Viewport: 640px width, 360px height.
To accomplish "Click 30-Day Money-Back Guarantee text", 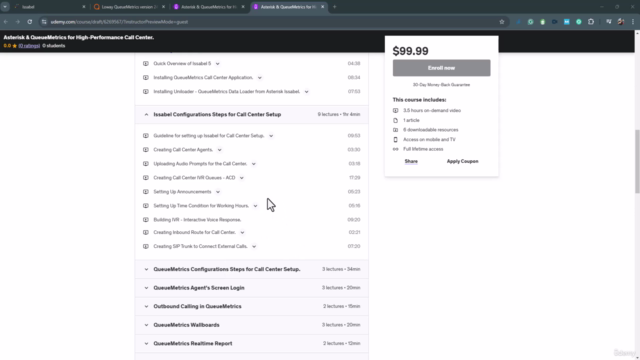I will point(441,85).
